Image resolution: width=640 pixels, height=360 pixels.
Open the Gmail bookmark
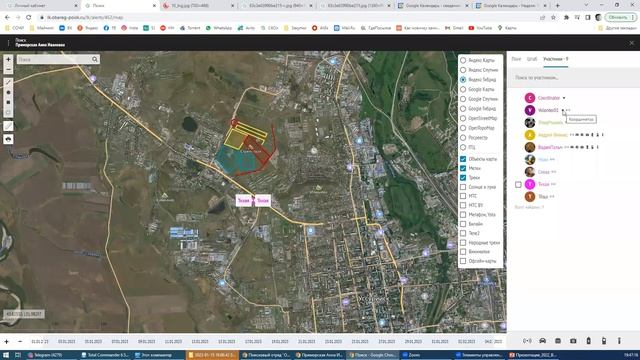(454, 28)
